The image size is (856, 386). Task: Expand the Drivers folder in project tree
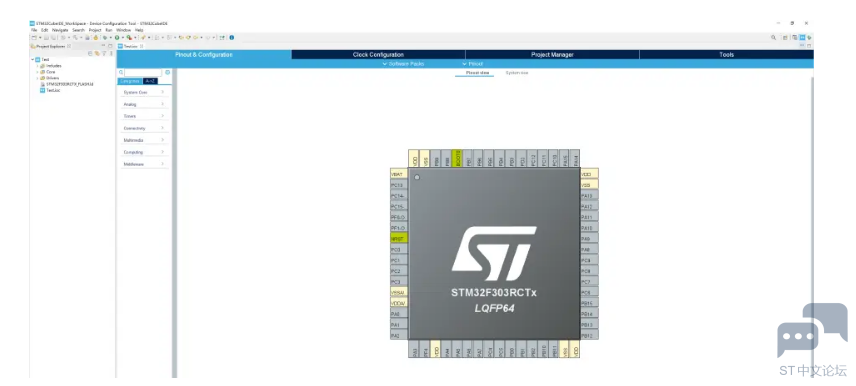38,78
